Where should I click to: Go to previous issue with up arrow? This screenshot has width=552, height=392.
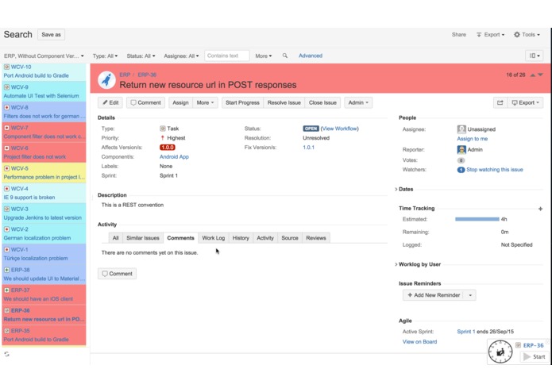533,75
